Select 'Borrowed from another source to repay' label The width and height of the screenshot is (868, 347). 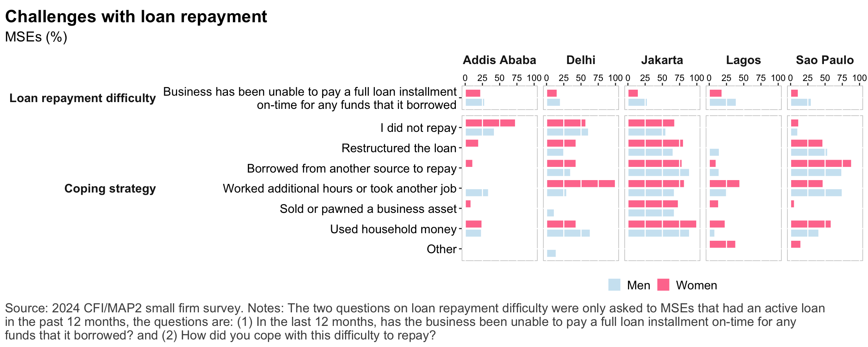click(x=351, y=168)
